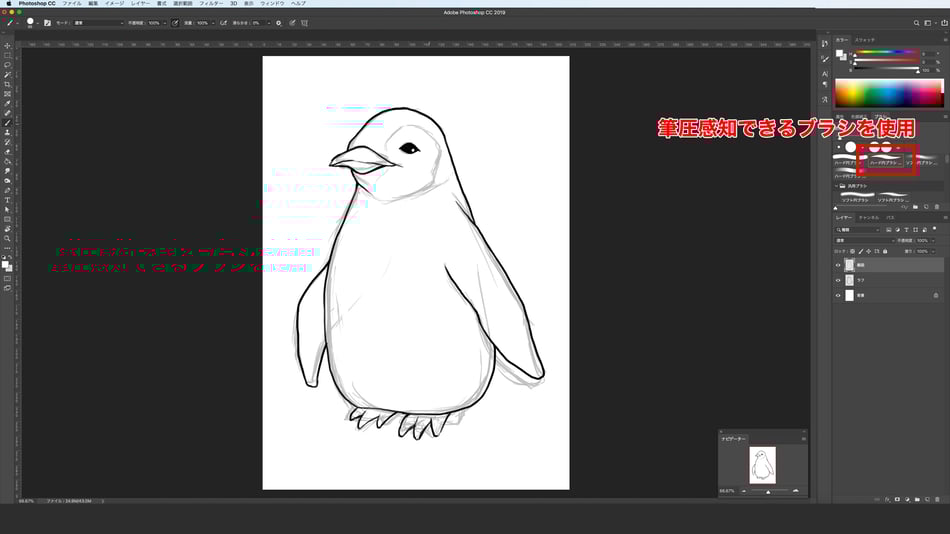950x534 pixels.
Task: Select the Crop tool
Action: point(7,84)
